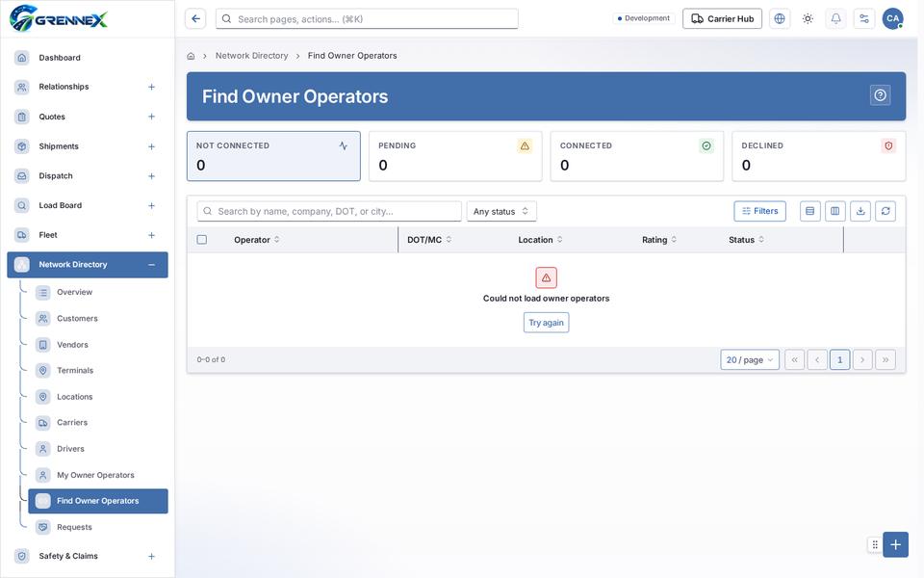Toggle light theme sun icon
This screenshot has height=578, width=924.
pyautogui.click(x=808, y=19)
